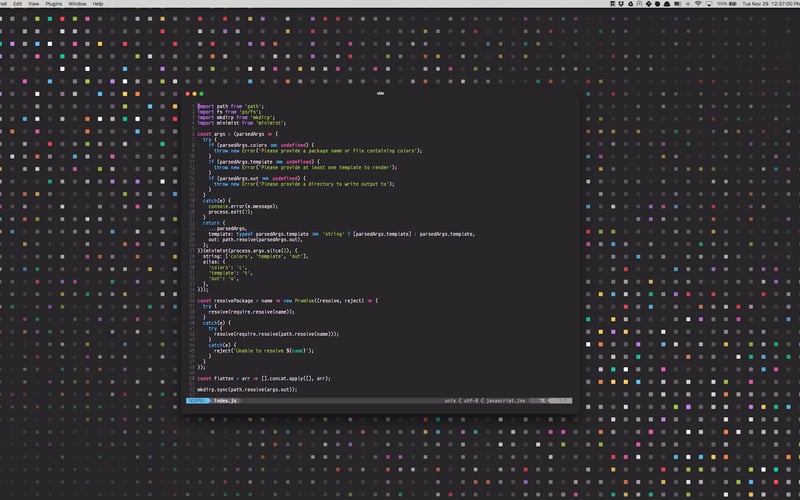
Task: Click the error line about 'file containing colors'
Action: (318, 151)
